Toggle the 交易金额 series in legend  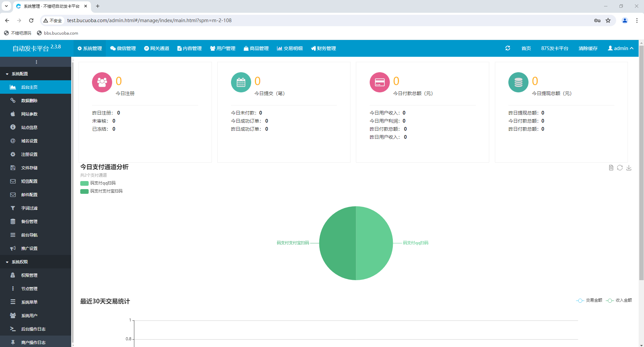(x=589, y=300)
